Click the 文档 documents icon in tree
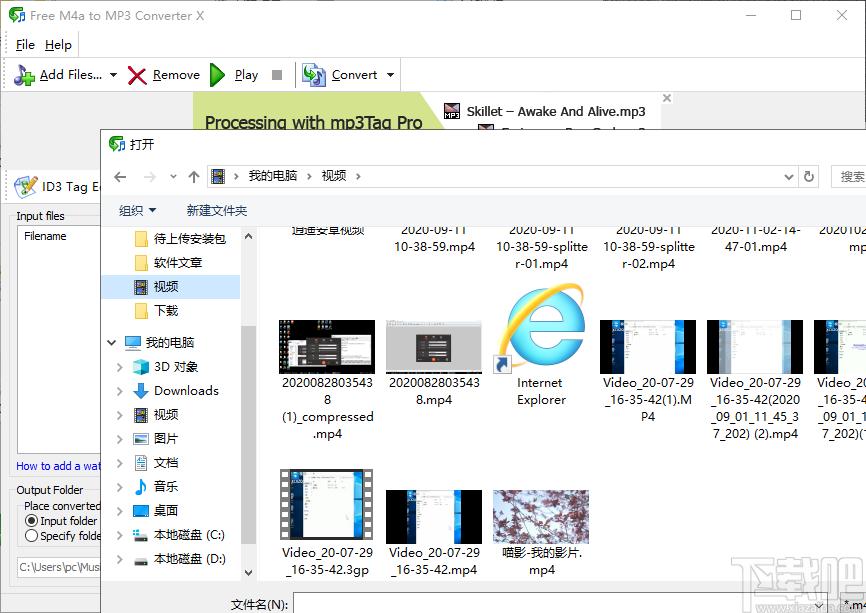 tap(141, 463)
